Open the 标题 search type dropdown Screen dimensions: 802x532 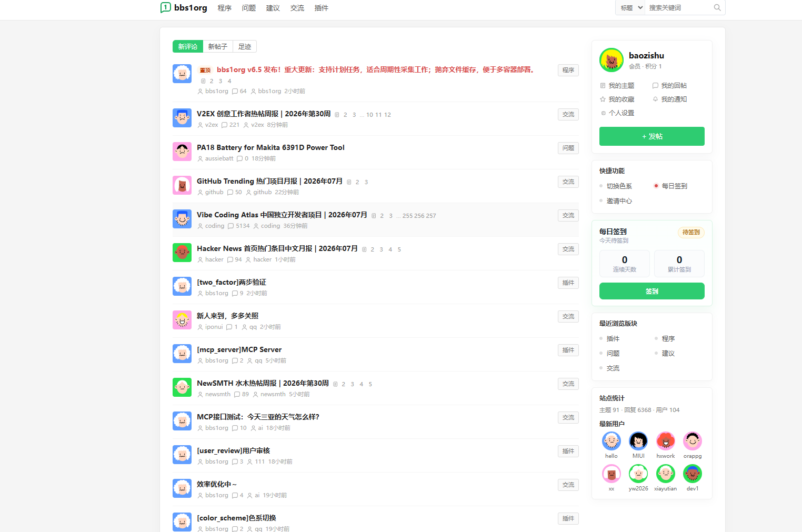[x=630, y=8]
